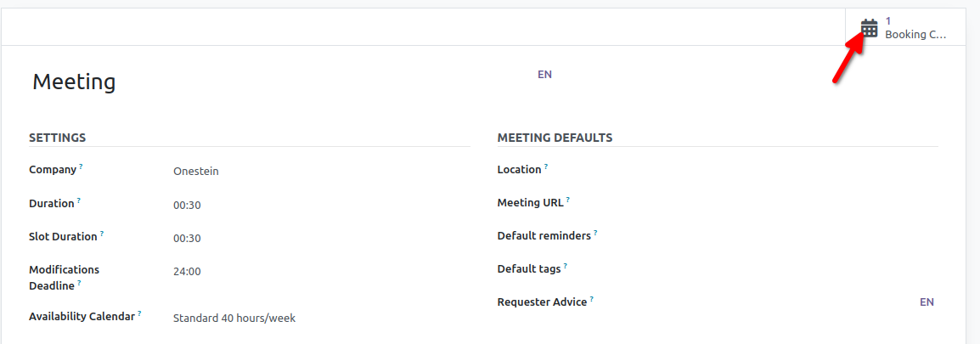Click the Default reminders help icon
This screenshot has height=344, width=980.
point(596,233)
